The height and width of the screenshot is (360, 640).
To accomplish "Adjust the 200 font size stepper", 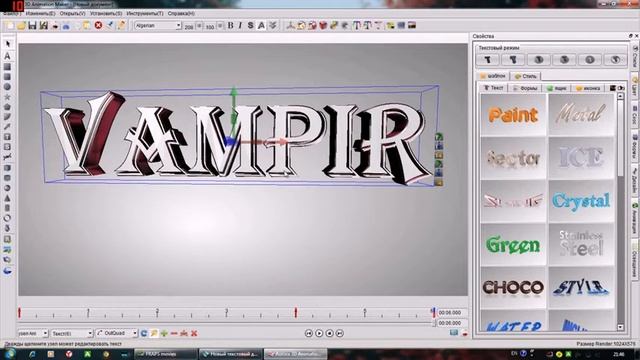I will point(199,26).
